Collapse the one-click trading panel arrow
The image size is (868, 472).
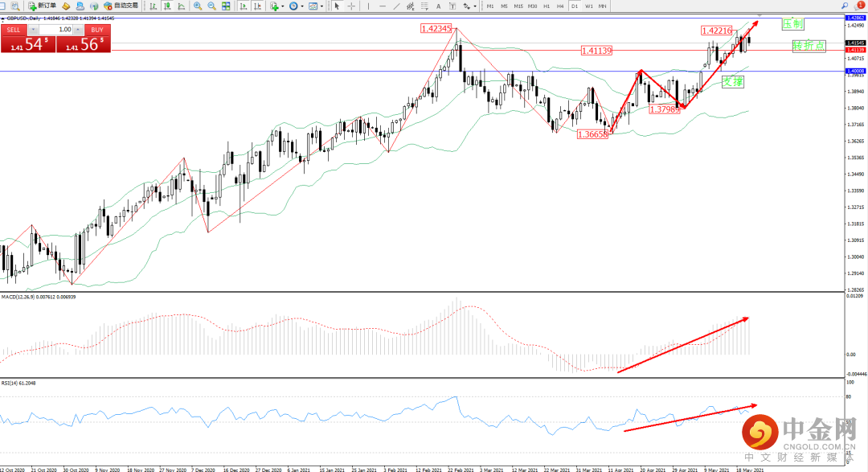[x=2, y=18]
